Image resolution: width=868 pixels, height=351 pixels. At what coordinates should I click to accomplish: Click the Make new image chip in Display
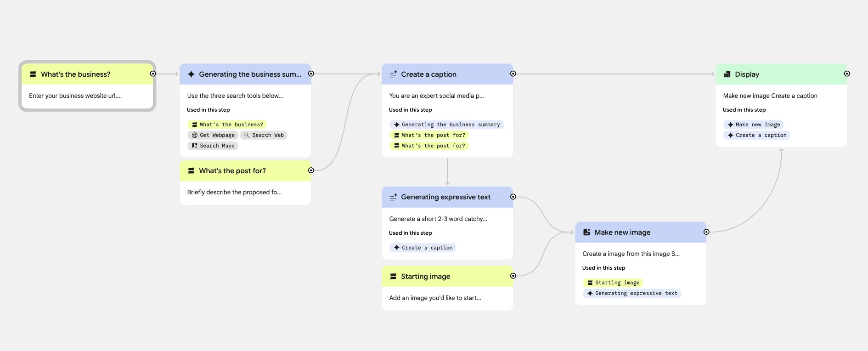754,125
